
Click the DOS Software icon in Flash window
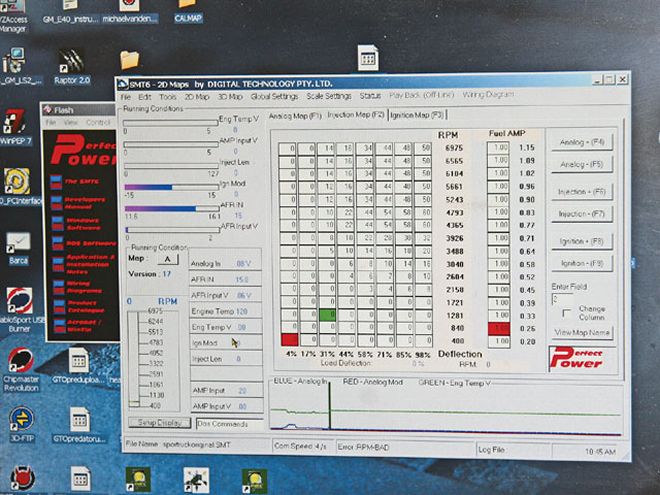click(58, 243)
